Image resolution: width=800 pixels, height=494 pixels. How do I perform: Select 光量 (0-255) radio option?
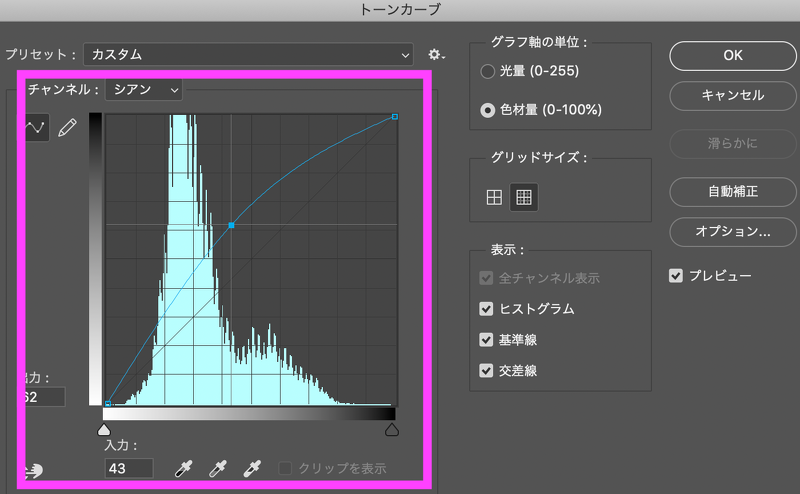pos(488,72)
